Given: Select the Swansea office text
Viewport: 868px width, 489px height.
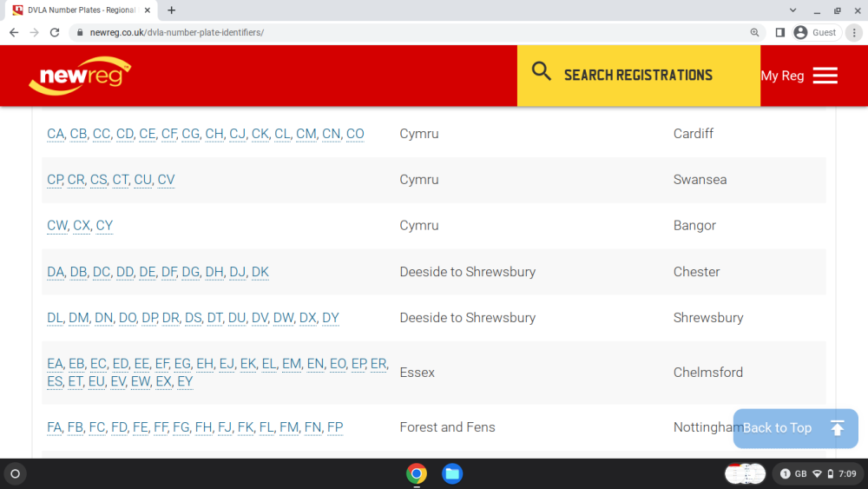Looking at the screenshot, I should [x=700, y=180].
